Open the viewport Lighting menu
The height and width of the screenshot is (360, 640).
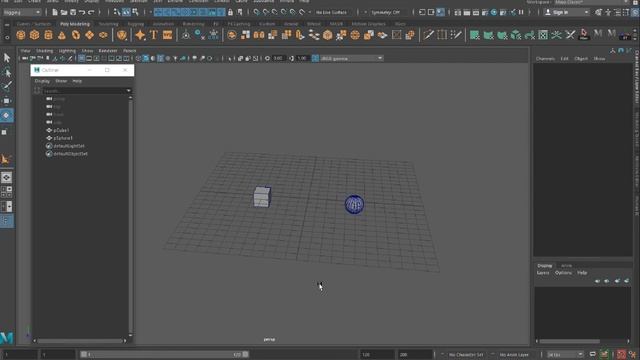(x=67, y=51)
